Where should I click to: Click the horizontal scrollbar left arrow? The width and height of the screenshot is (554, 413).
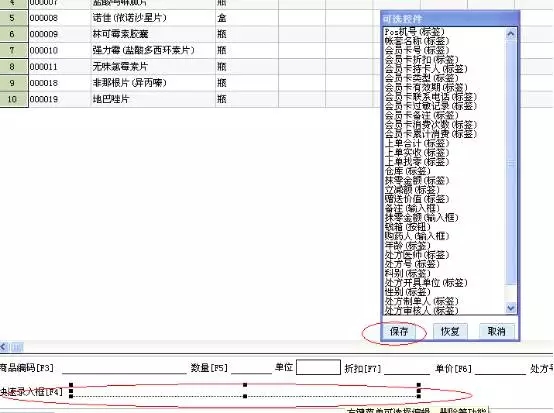tap(4, 347)
